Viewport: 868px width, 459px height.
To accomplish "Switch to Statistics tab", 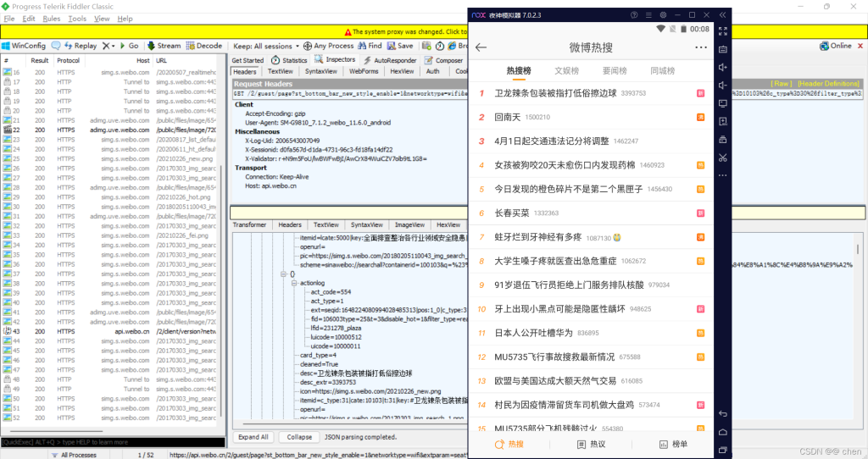I will (x=289, y=60).
